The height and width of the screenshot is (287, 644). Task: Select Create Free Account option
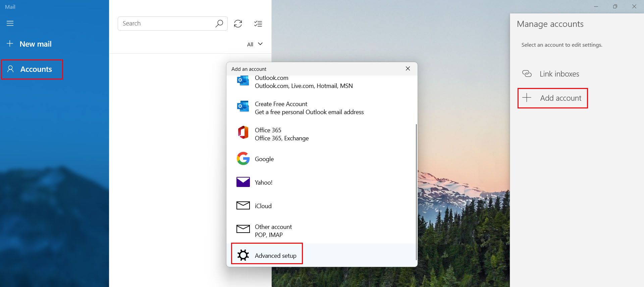321,108
